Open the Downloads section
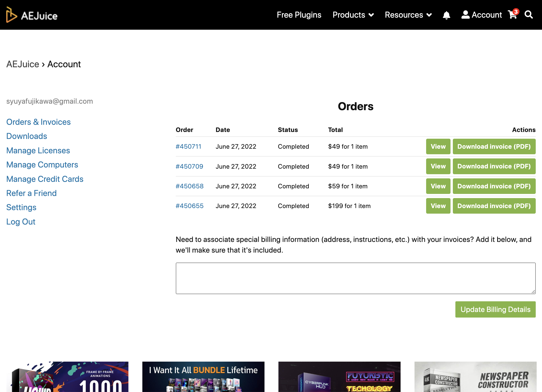The height and width of the screenshot is (392, 542). point(26,136)
